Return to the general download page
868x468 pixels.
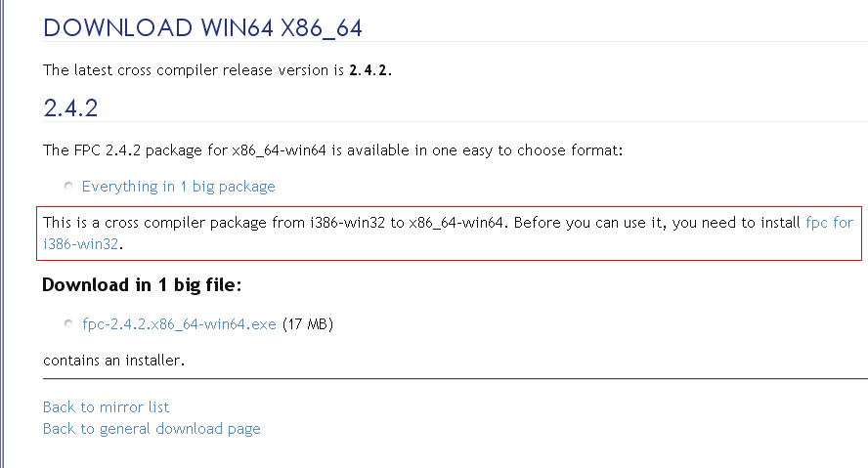click(x=152, y=428)
